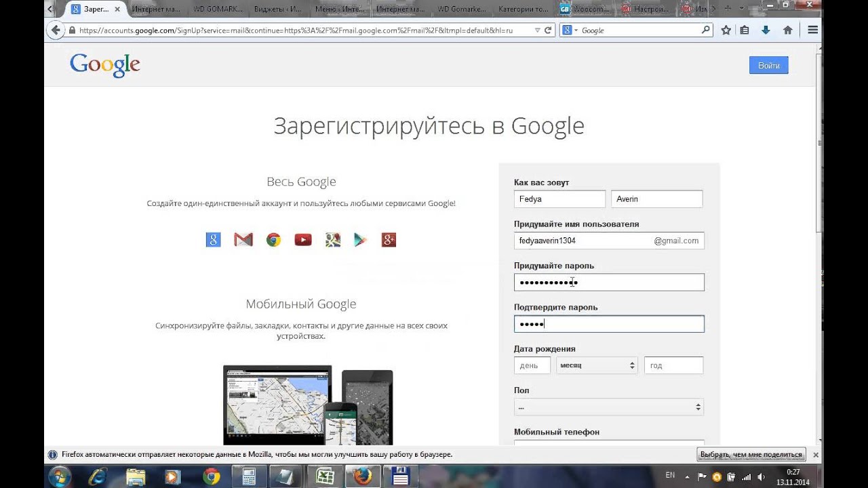Image resolution: width=868 pixels, height=488 pixels.
Task: Click the Google Maps service icon
Action: point(332,239)
